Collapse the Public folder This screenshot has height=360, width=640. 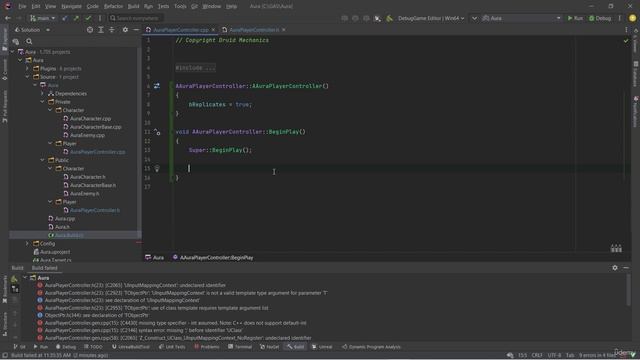click(42, 160)
